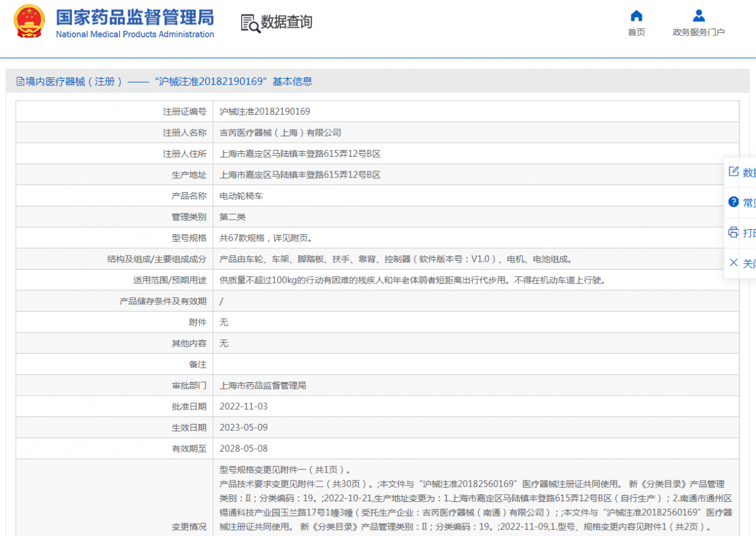
Task: Click the X close icon in sidebar
Action: [733, 263]
